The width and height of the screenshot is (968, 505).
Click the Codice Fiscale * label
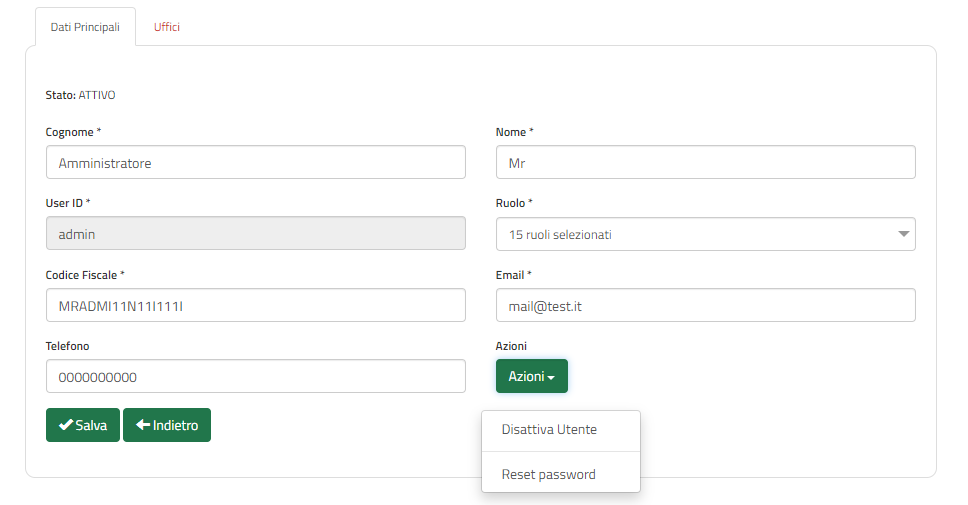tap(85, 275)
